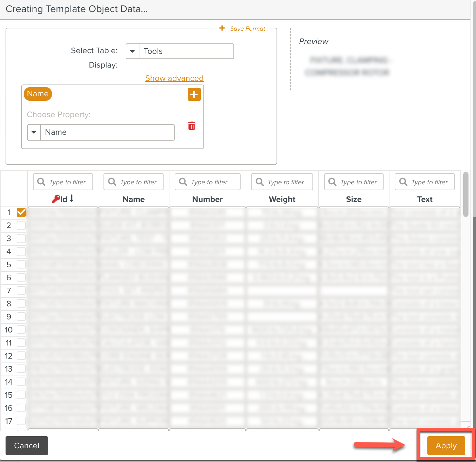Image resolution: width=476 pixels, height=462 pixels.
Task: Click the sort arrow next to Id header
Action: pyautogui.click(x=72, y=198)
